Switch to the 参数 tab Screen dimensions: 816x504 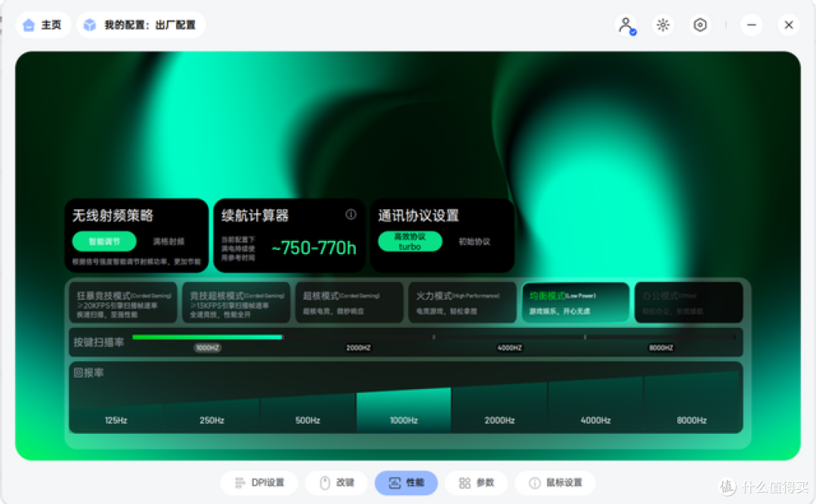476,483
